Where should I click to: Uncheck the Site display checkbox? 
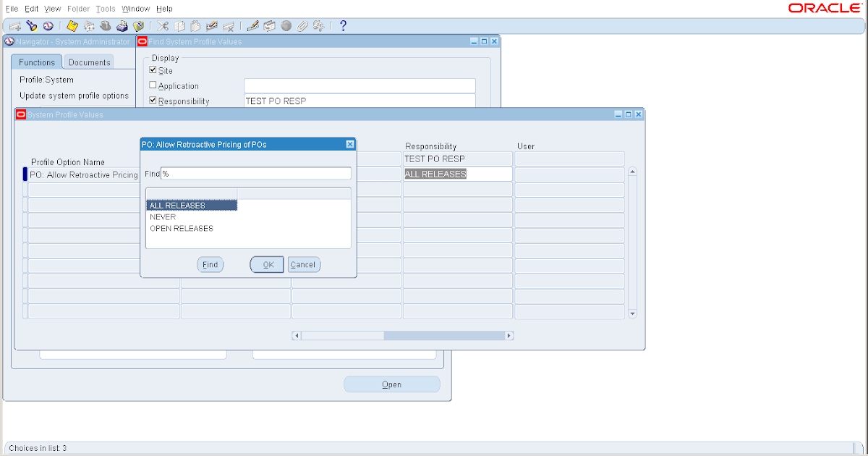pos(152,69)
